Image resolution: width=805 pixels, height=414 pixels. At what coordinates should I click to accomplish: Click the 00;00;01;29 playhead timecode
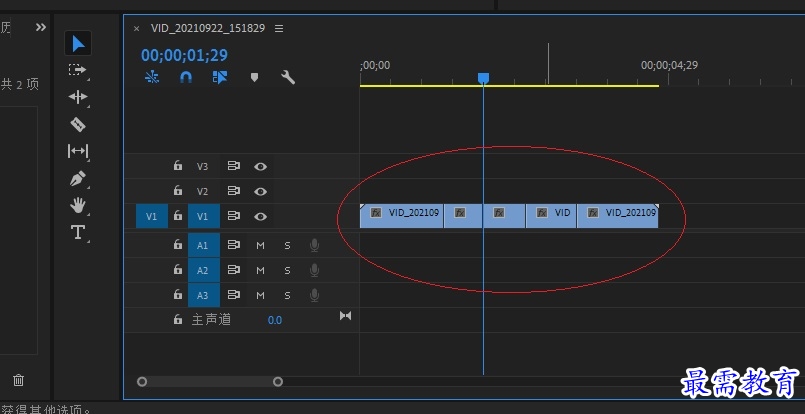coord(184,55)
